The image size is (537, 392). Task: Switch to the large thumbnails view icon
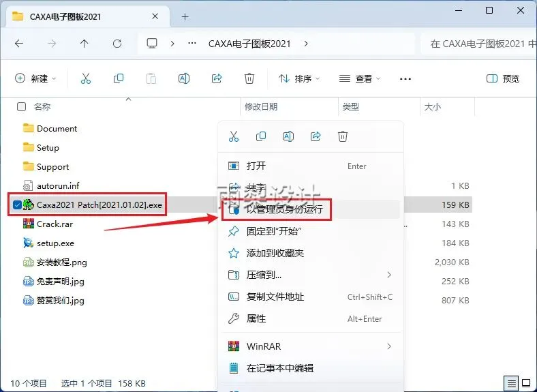point(526,383)
